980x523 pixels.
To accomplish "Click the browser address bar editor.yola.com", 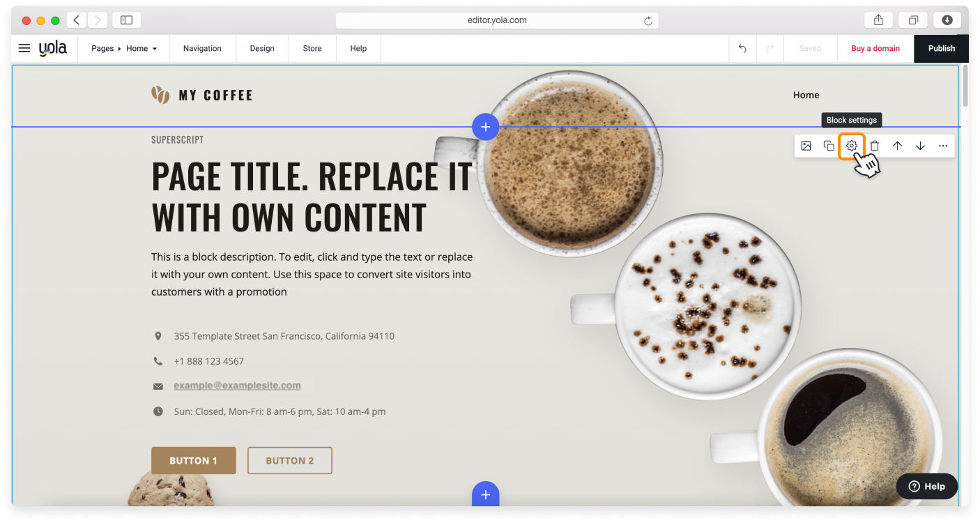I will (496, 20).
